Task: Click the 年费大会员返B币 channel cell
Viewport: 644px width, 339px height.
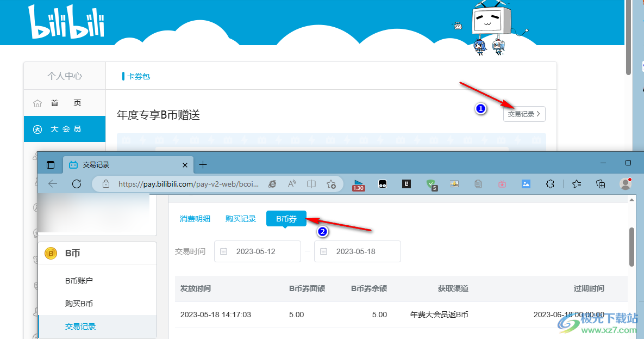Action: coord(439,315)
